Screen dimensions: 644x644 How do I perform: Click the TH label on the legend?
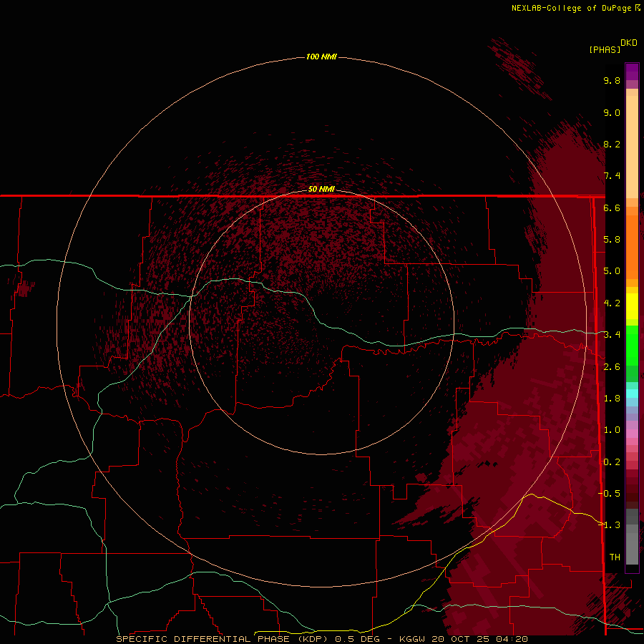[615, 557]
